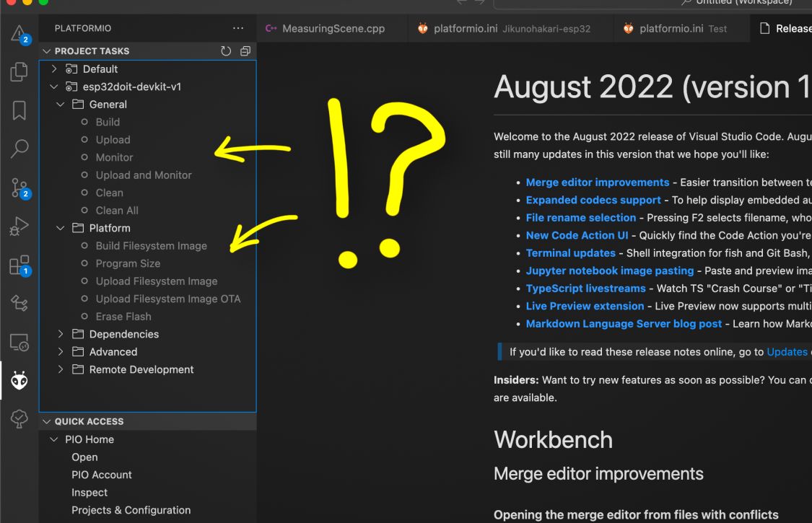This screenshot has width=812, height=523.
Task: Expand the Advanced folder
Action: tap(60, 351)
